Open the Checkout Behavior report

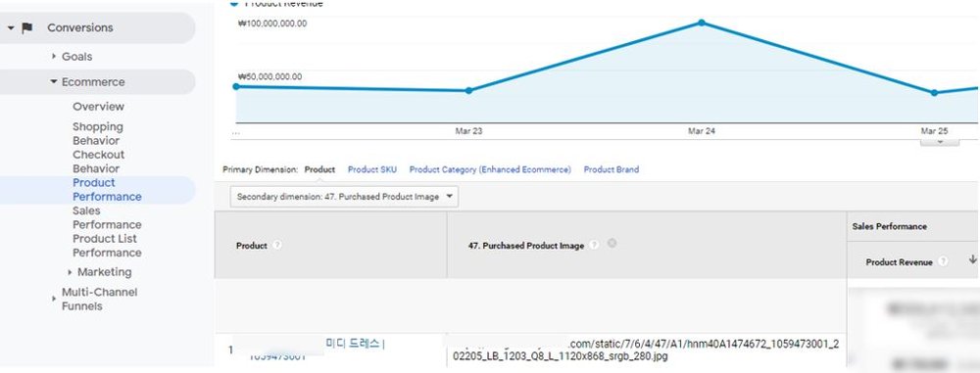(x=98, y=162)
